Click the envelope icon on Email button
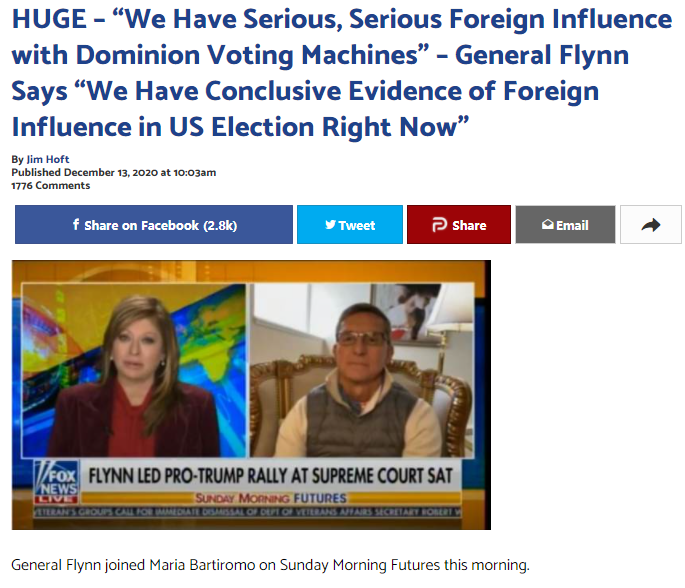The height and width of the screenshot is (588, 685). 547,225
